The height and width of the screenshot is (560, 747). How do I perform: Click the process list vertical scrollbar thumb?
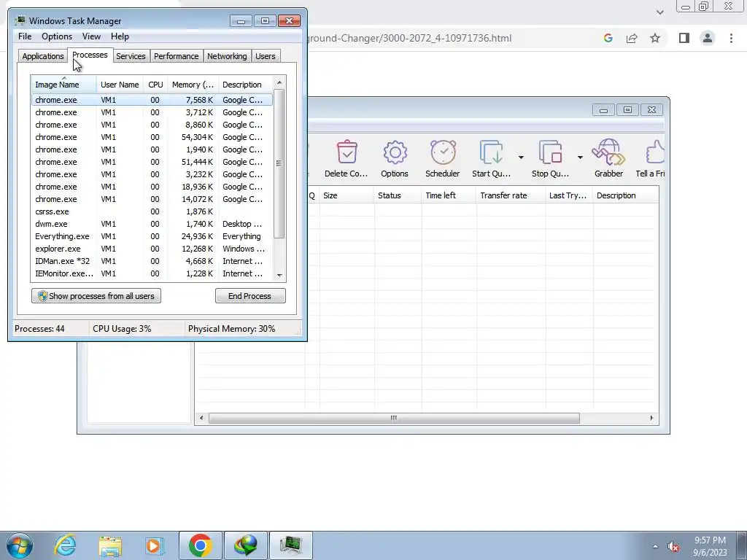279,163
